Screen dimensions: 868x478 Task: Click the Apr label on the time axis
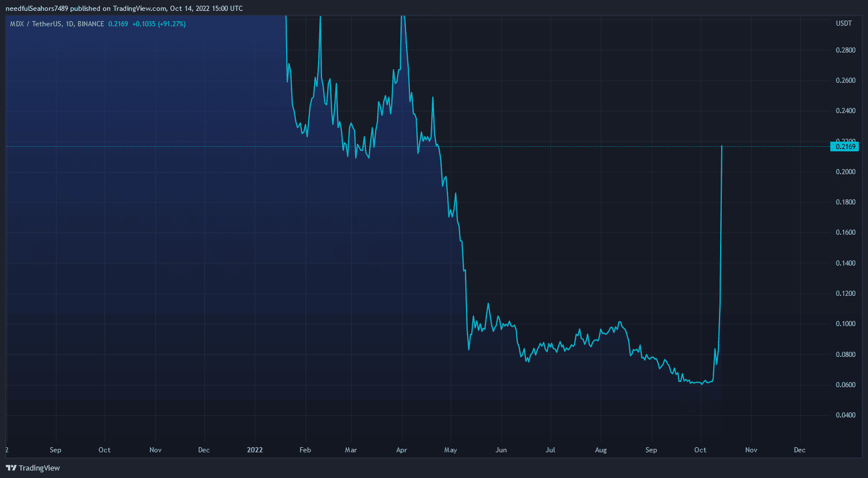[x=401, y=450]
